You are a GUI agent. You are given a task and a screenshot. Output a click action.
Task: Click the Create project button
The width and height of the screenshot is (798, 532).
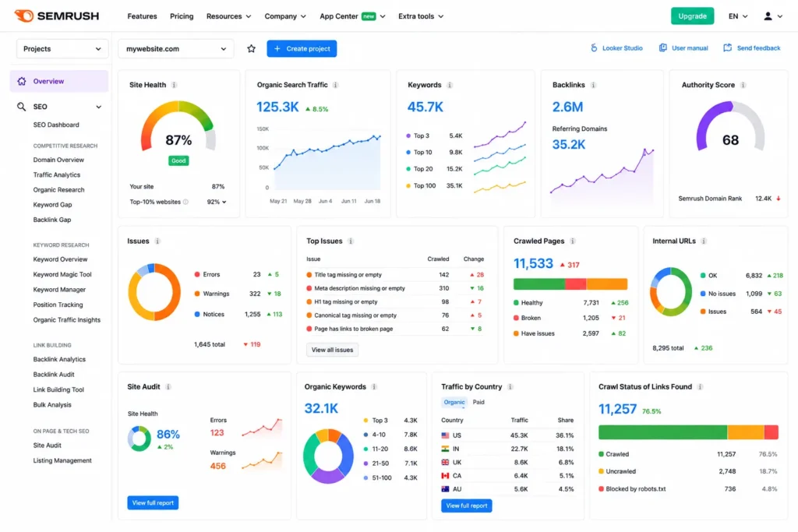(302, 49)
